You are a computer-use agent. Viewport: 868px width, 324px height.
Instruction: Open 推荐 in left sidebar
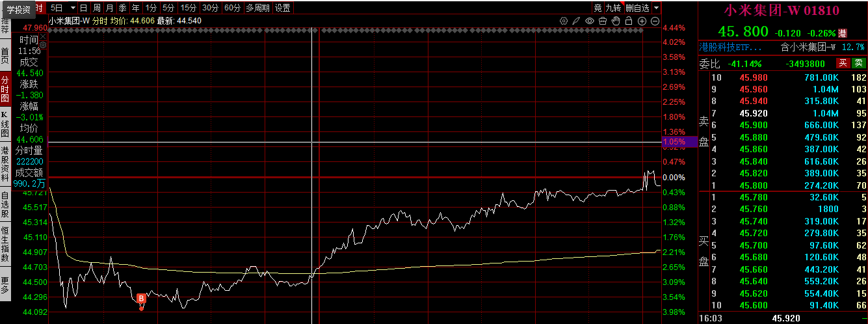(5, 26)
